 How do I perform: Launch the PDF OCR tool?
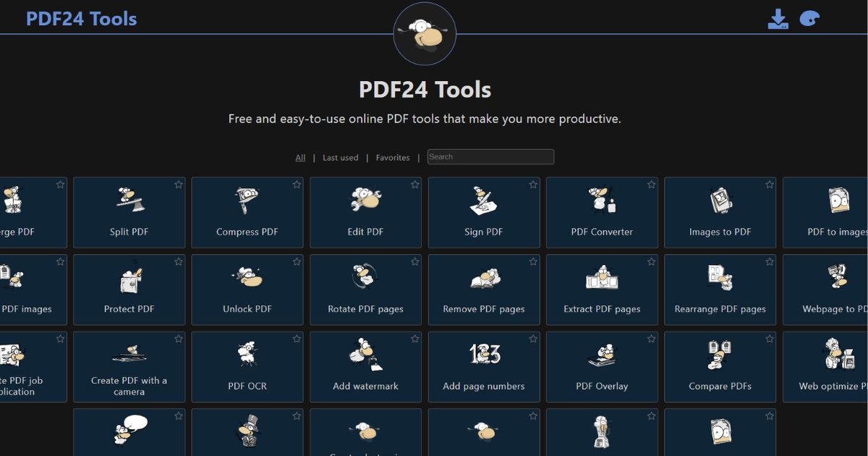pyautogui.click(x=247, y=366)
